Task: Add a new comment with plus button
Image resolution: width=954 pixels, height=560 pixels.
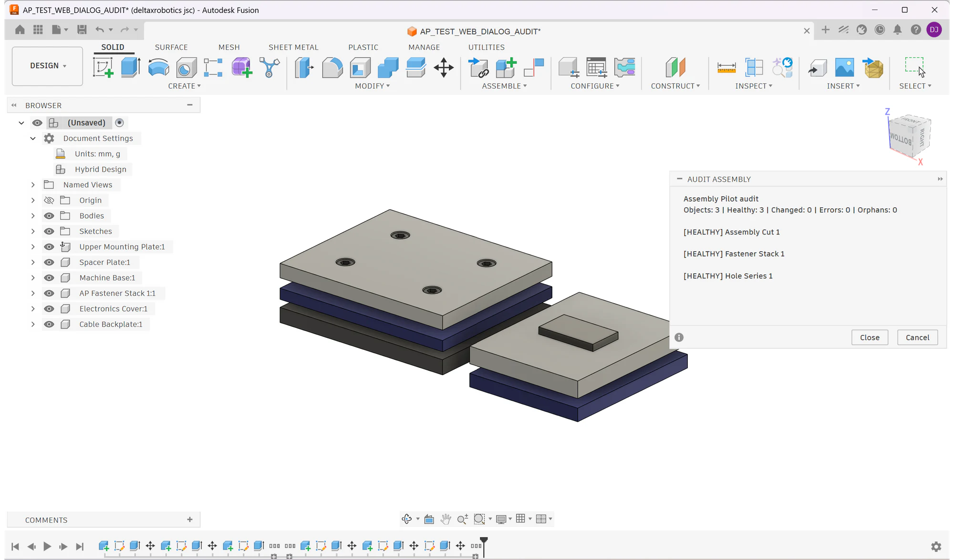Action: click(190, 519)
